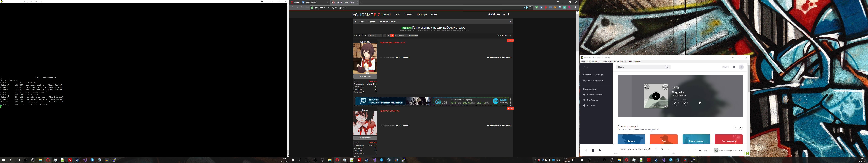Image resolution: width=868 pixels, height=163 pixels.
Task: Open 'Любимые треки' in Deezer sidebar
Action: tap(593, 95)
